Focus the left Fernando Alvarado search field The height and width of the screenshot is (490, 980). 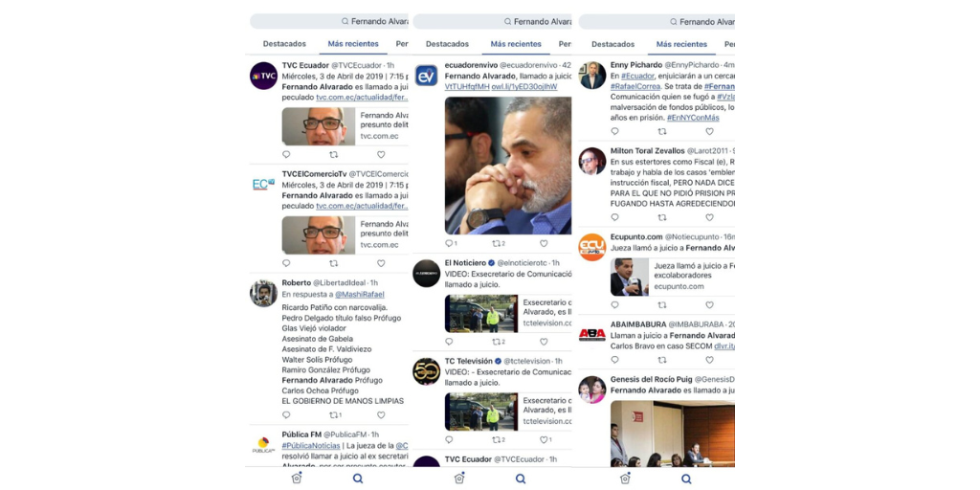(x=329, y=21)
